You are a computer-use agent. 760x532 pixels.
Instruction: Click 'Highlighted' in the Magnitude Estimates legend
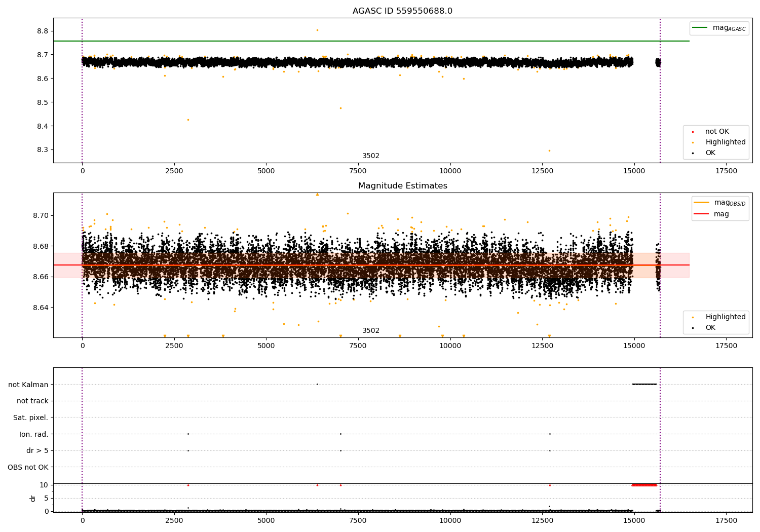tap(725, 317)
